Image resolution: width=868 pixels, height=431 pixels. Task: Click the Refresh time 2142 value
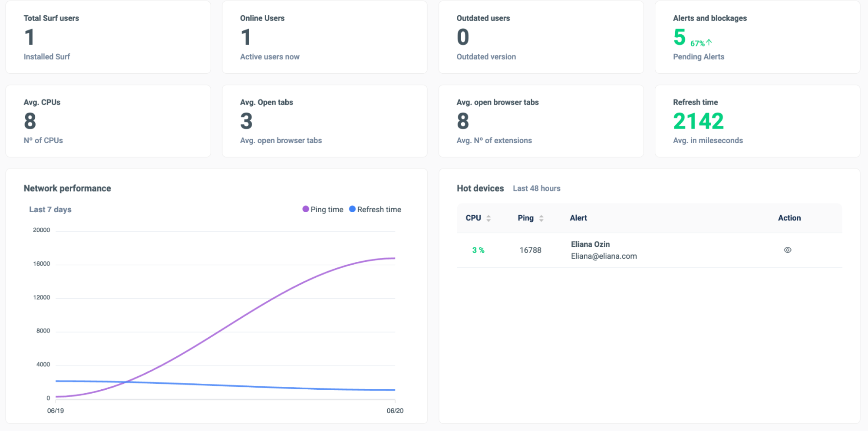coord(698,121)
